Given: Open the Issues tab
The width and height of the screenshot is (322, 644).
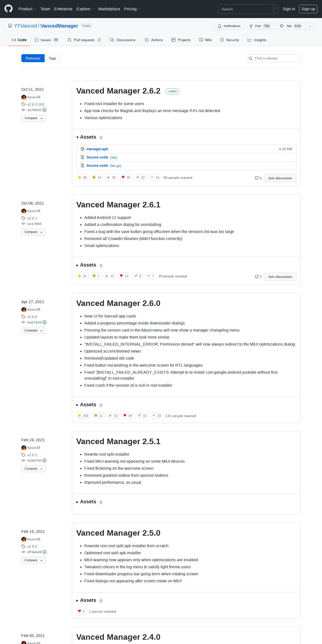Looking at the screenshot, I should 47,40.
